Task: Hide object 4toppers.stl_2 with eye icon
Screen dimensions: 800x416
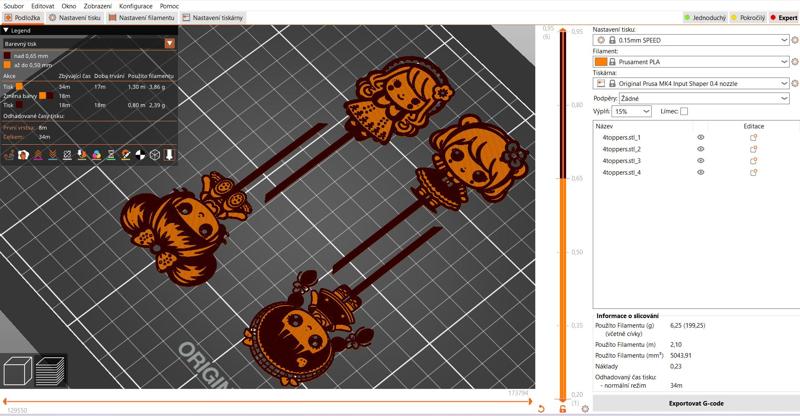Action: [x=701, y=149]
